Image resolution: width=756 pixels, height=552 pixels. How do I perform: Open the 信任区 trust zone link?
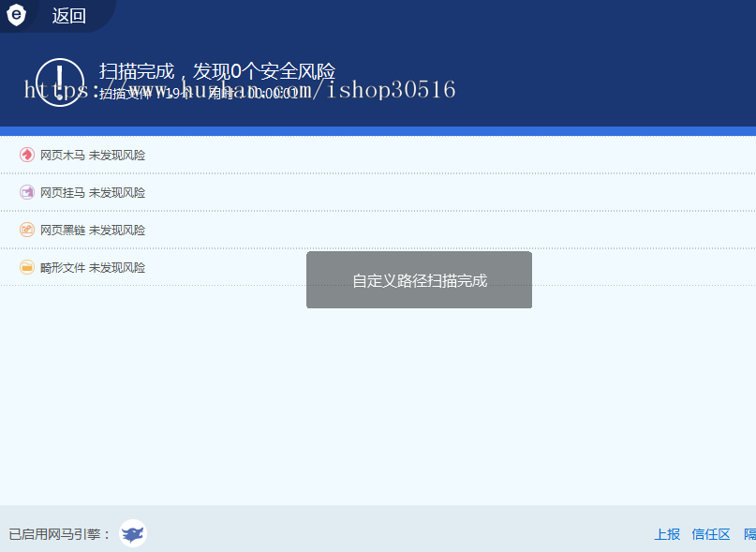pos(711,534)
